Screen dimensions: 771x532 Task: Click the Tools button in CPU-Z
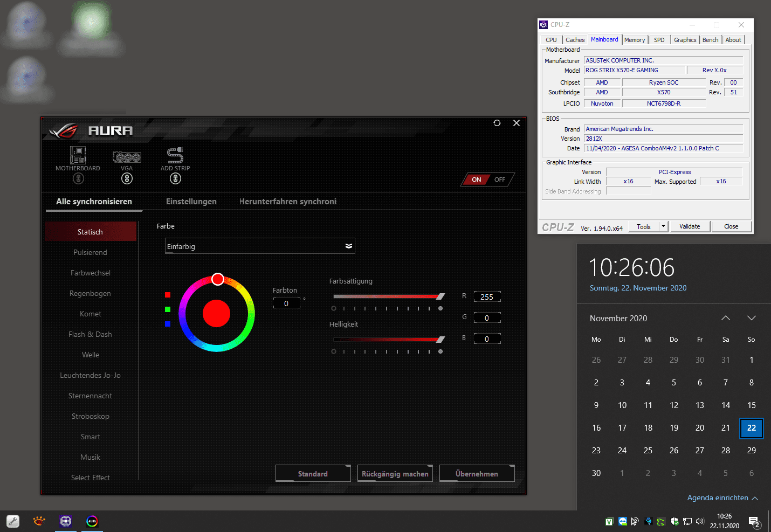coord(644,227)
